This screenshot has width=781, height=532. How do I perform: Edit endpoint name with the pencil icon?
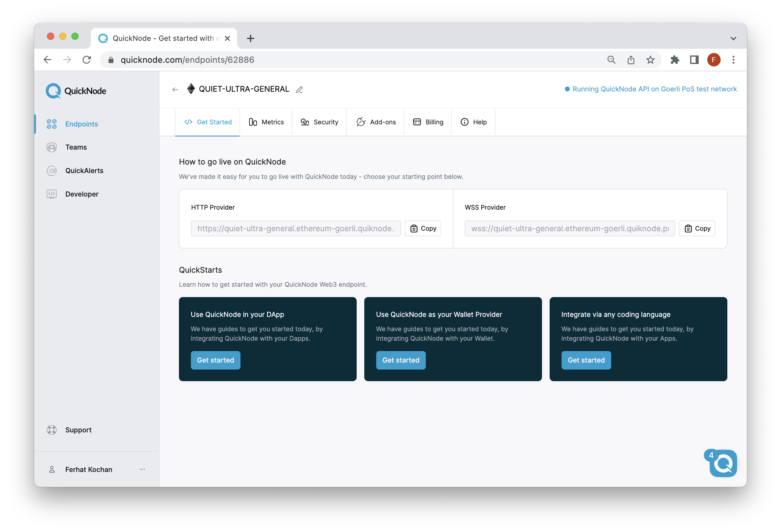[299, 89]
